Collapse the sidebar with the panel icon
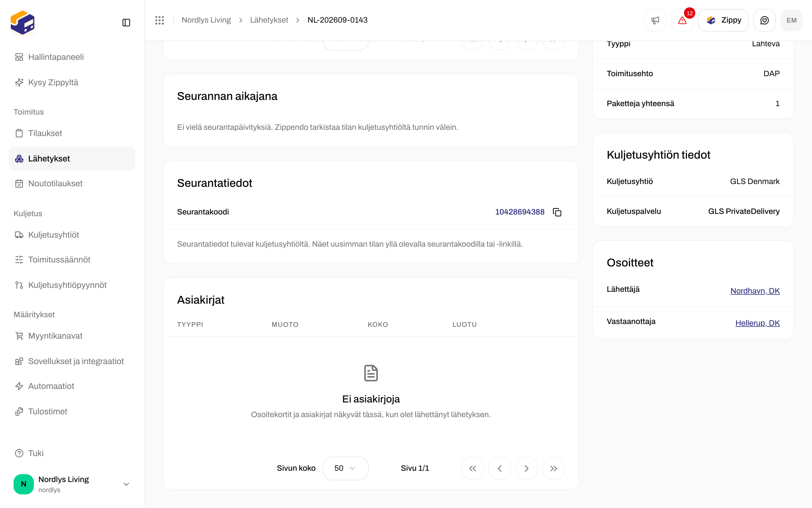This screenshot has width=812, height=508. click(126, 23)
